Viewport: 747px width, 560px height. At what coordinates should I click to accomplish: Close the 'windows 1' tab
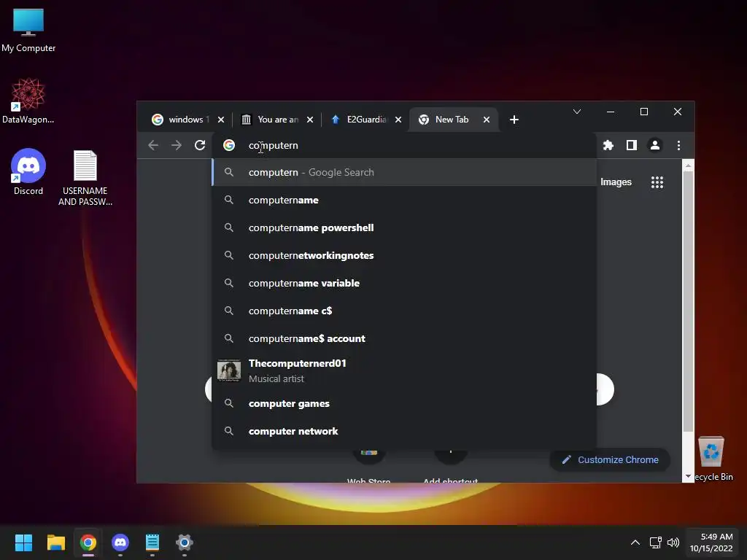pyautogui.click(x=220, y=120)
